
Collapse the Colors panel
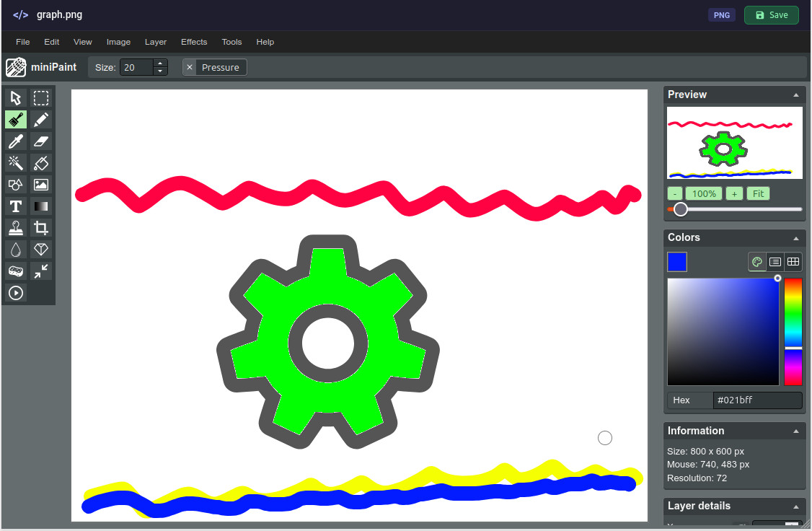tap(796, 238)
